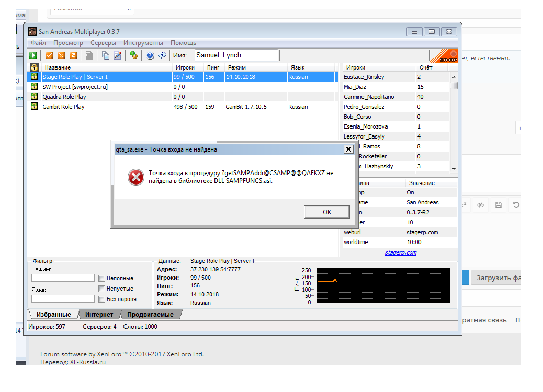Click the green gear Settings toolbar icon

(134, 55)
